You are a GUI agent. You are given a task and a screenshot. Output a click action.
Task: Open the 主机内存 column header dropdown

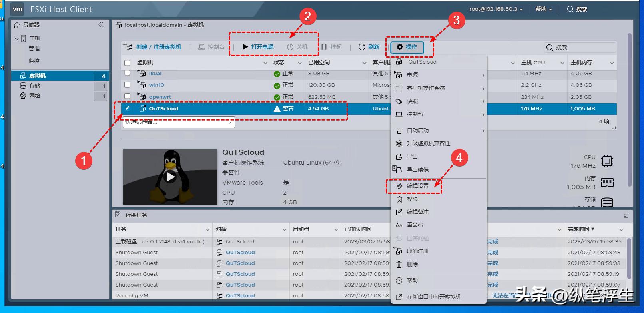point(612,63)
